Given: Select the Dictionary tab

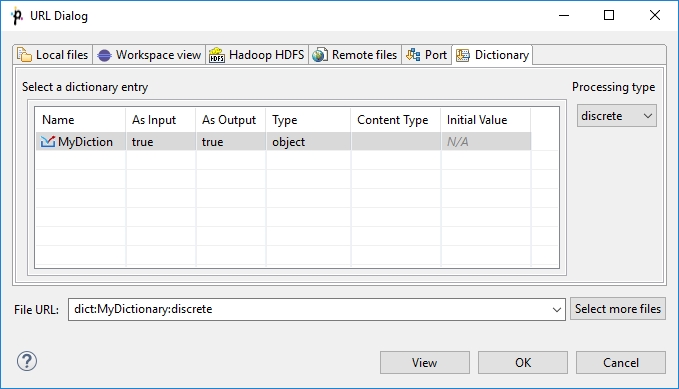Looking at the screenshot, I should (492, 55).
